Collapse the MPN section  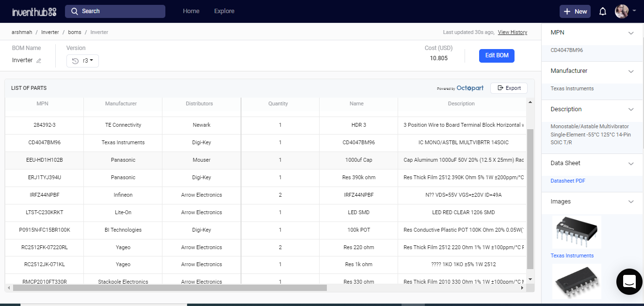631,33
